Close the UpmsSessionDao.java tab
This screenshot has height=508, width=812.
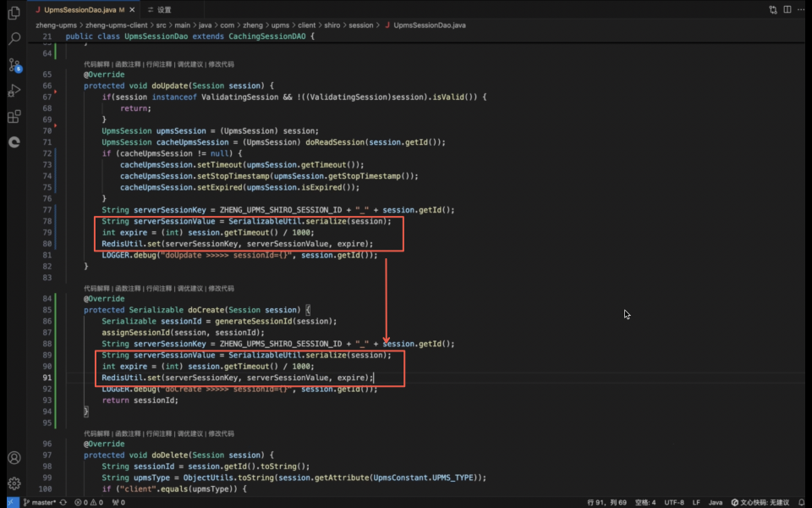click(132, 10)
